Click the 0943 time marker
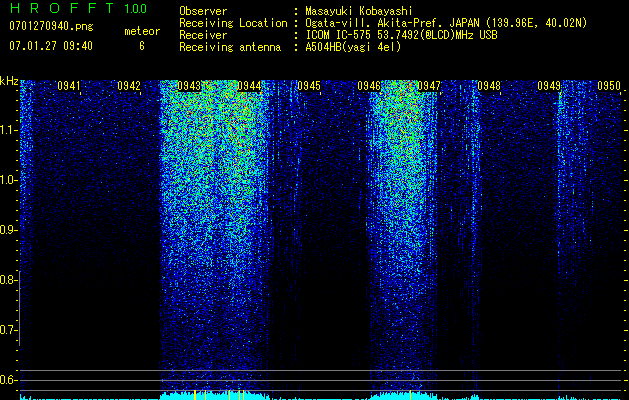The width and height of the screenshot is (629, 400). [189, 86]
